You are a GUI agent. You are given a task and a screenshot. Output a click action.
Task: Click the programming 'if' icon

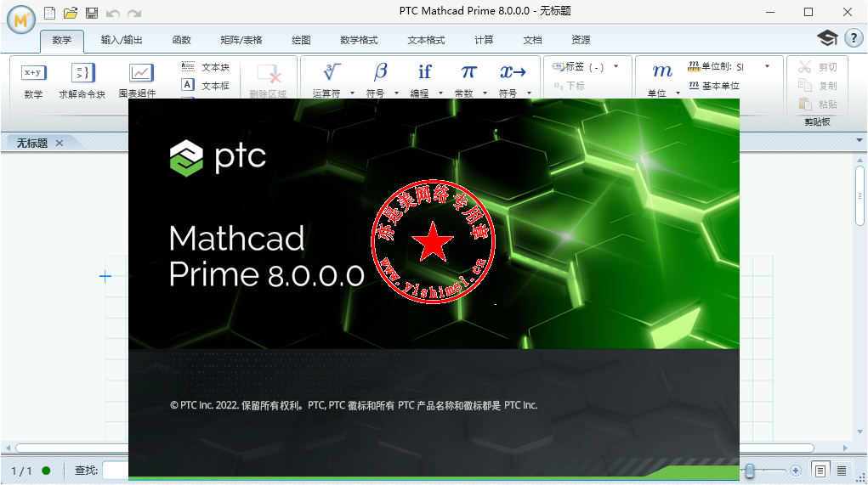click(x=424, y=72)
